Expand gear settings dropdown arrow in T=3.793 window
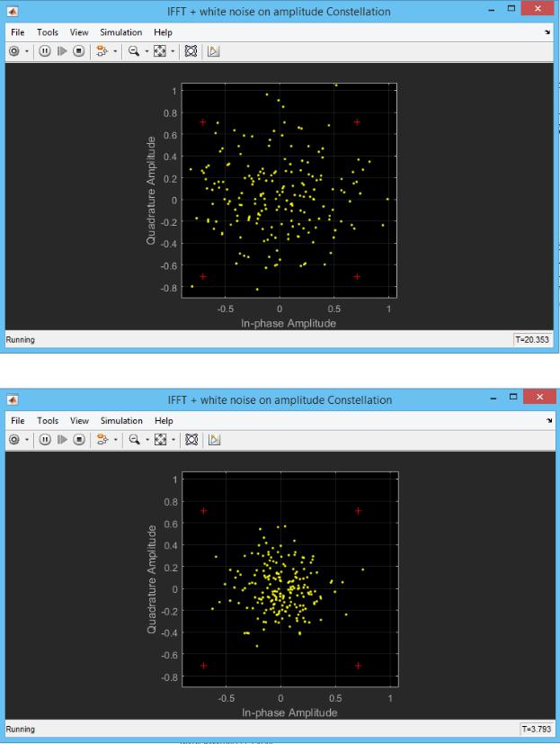The height and width of the screenshot is (744, 560). click(x=27, y=440)
